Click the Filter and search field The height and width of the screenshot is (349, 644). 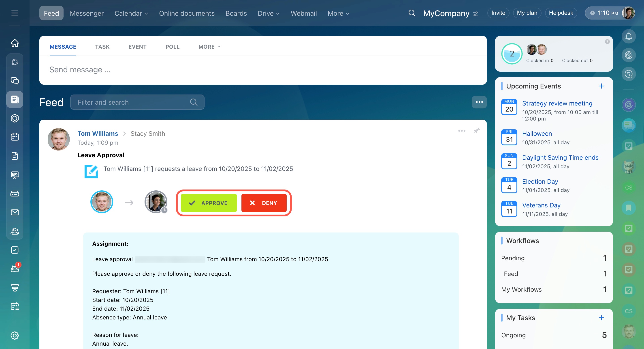pyautogui.click(x=132, y=102)
